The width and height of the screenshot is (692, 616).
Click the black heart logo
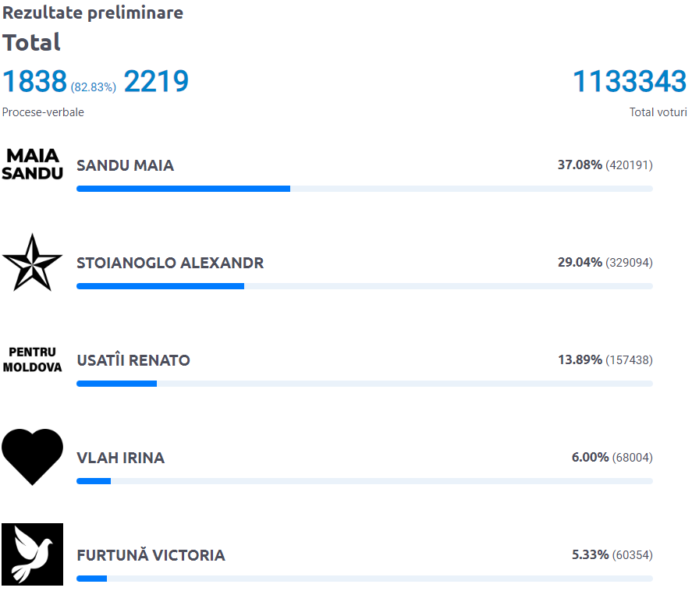(x=32, y=456)
